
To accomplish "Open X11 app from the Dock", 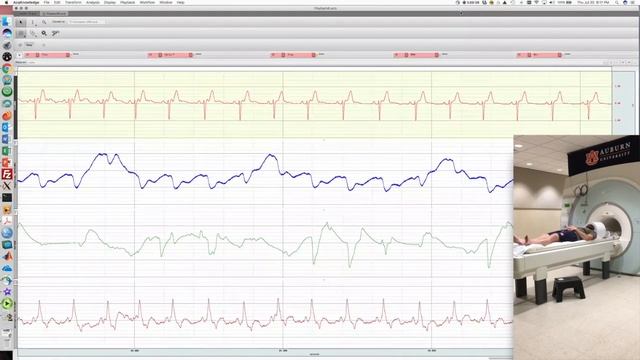I will pyautogui.click(x=7, y=186).
